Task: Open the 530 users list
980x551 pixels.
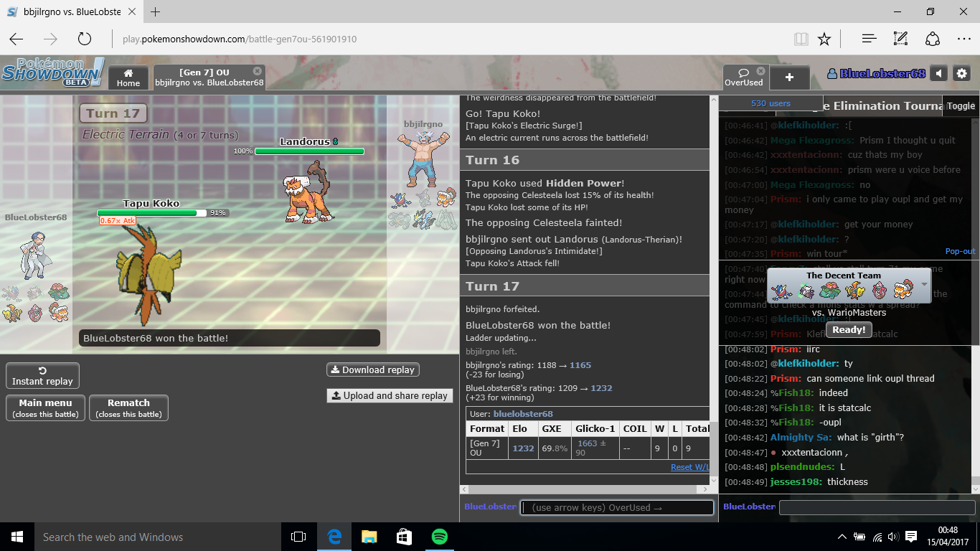Action: (770, 103)
